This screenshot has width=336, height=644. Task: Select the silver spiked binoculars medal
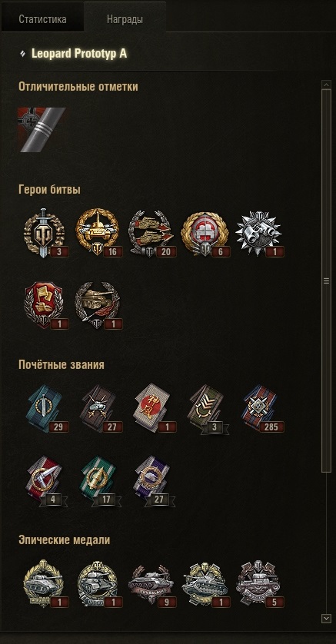coord(260,234)
